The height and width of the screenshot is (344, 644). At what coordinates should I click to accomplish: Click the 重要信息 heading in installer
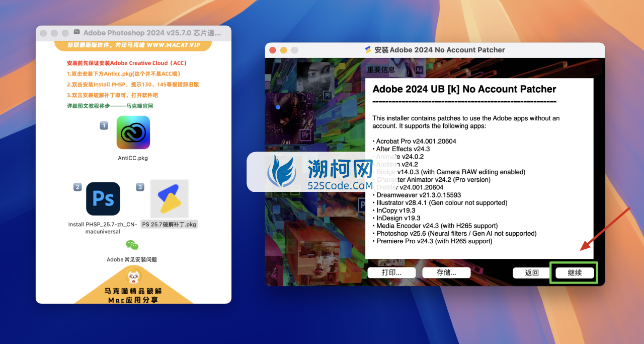click(381, 70)
